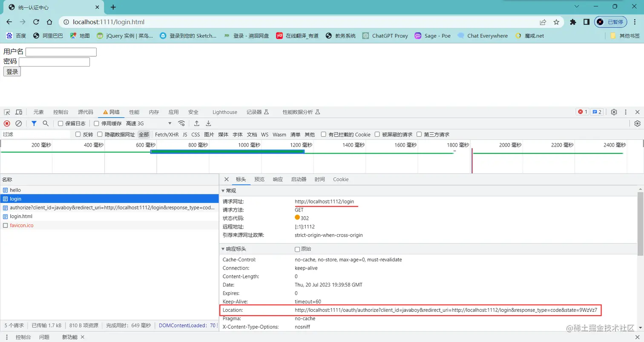Screen dimensions: 644x342
Task: Share this page from the address bar
Action: click(x=543, y=22)
